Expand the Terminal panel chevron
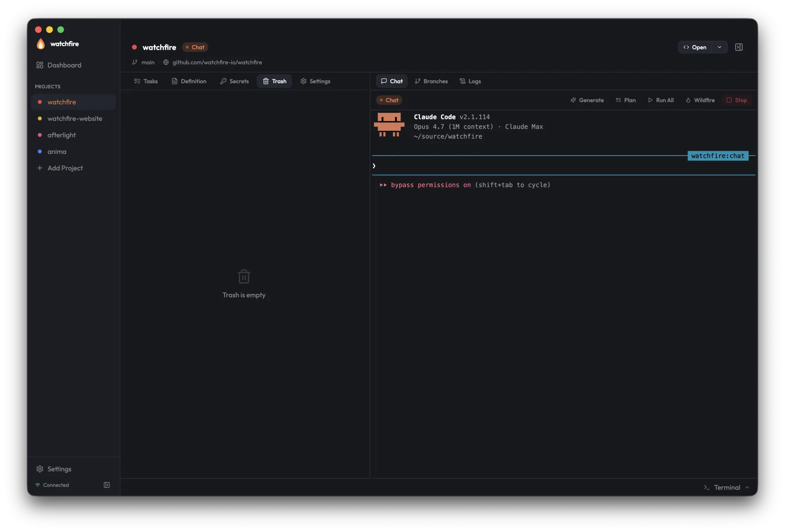 click(747, 487)
